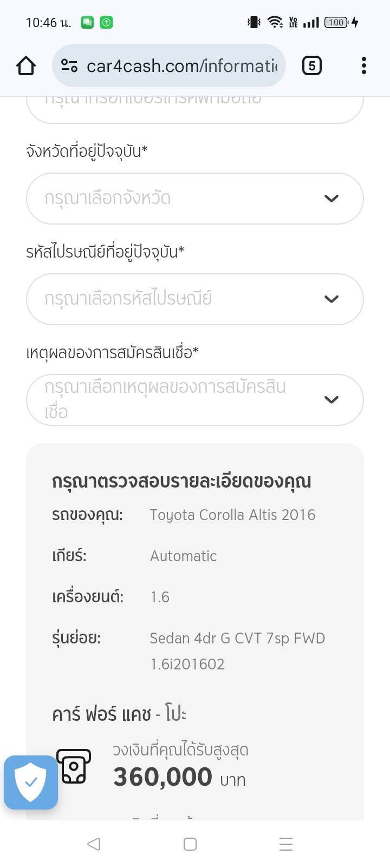The width and height of the screenshot is (390, 868).
Task: Tap the browser home icon
Action: click(x=26, y=66)
